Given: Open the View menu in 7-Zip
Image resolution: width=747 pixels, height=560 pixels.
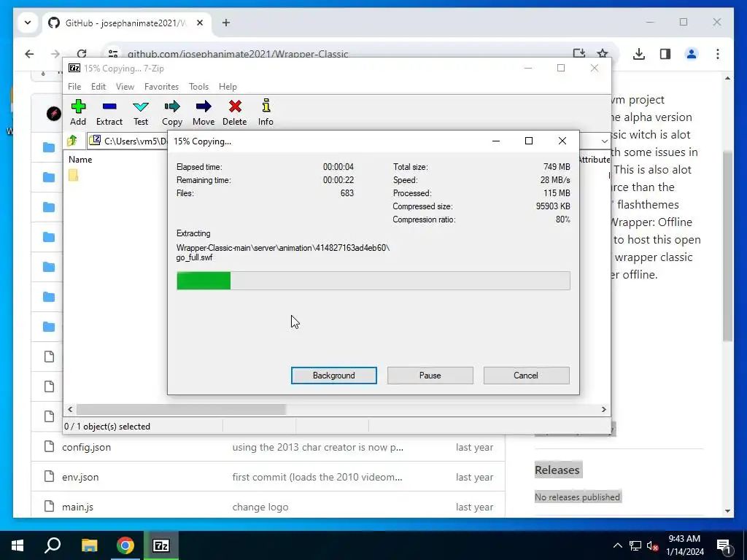Looking at the screenshot, I should click(125, 87).
